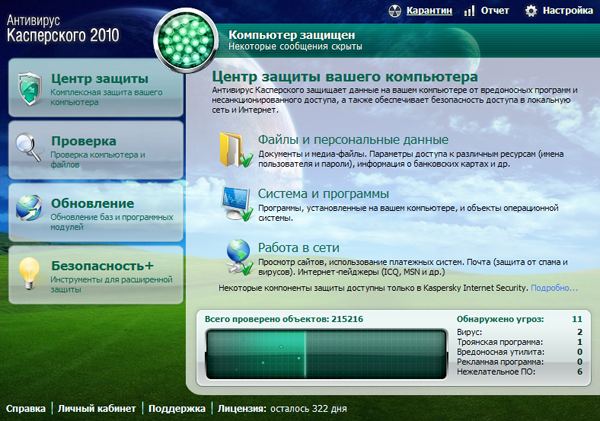Click the globe icon for Работа в сети

pyautogui.click(x=239, y=257)
